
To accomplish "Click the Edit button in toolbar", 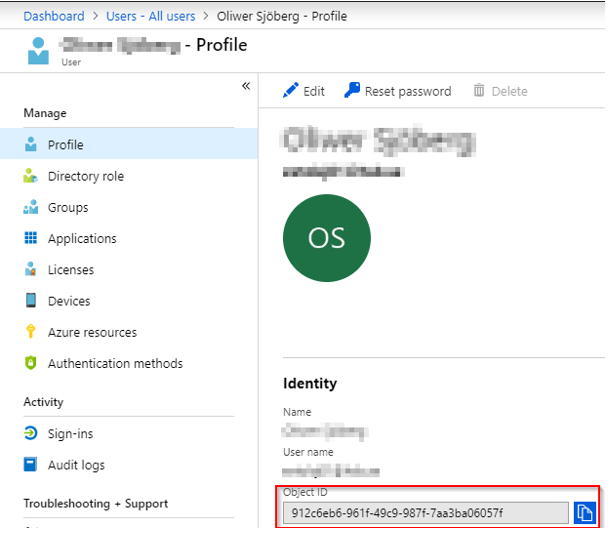I will coord(304,91).
